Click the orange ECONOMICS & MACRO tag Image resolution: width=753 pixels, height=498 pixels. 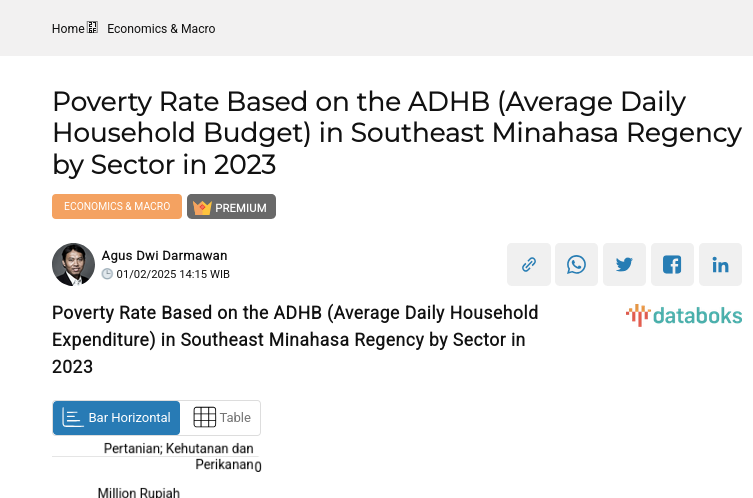[117, 206]
